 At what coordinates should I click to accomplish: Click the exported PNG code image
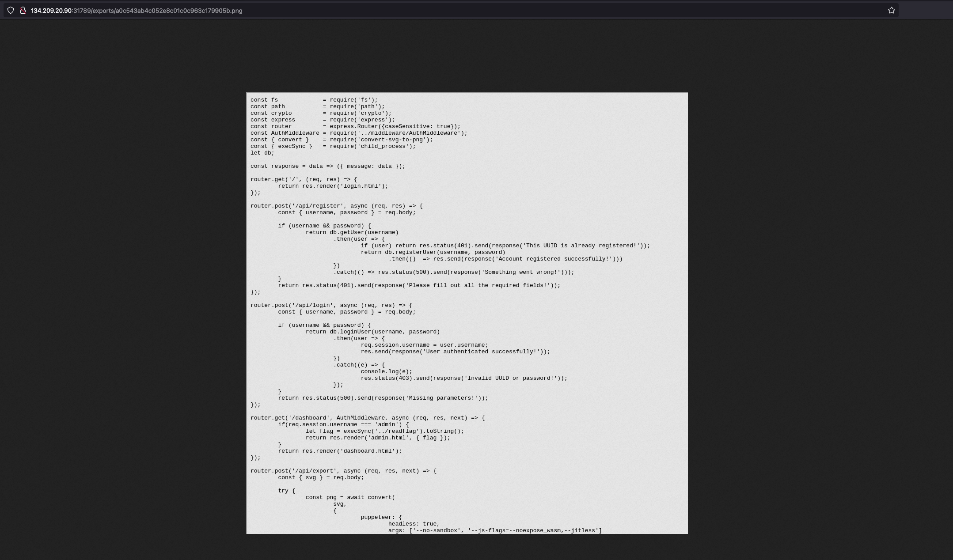(467, 313)
